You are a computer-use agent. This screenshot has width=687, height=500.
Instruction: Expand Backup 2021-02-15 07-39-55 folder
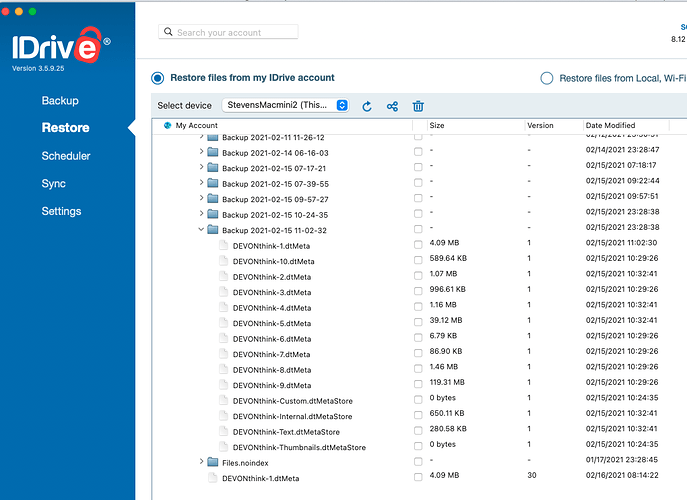[x=201, y=182]
